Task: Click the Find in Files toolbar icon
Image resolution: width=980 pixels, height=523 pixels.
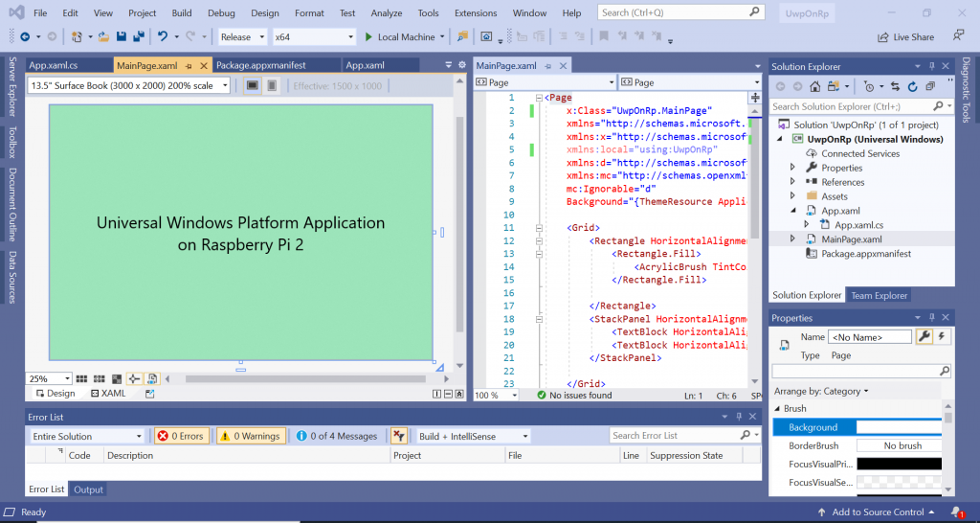Action: tap(462, 37)
